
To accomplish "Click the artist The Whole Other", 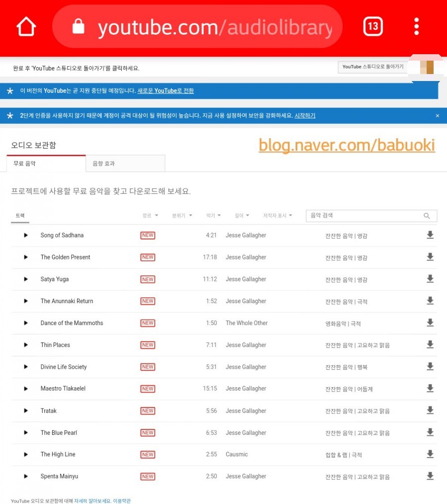I will tap(247, 323).
